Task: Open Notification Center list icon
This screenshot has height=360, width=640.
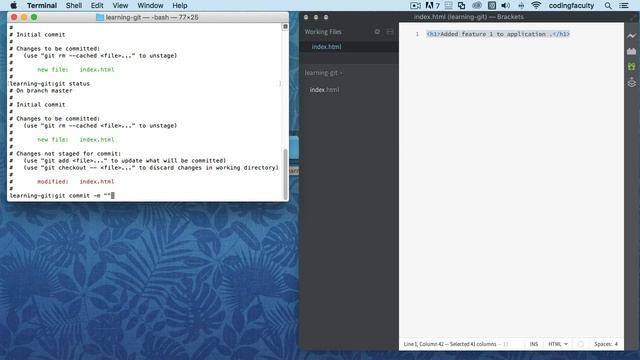Action: [x=624, y=5]
